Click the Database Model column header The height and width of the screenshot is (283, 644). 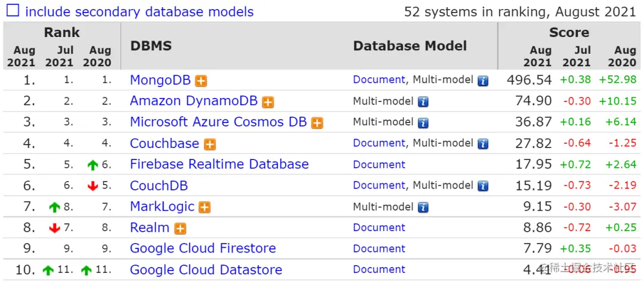[410, 47]
